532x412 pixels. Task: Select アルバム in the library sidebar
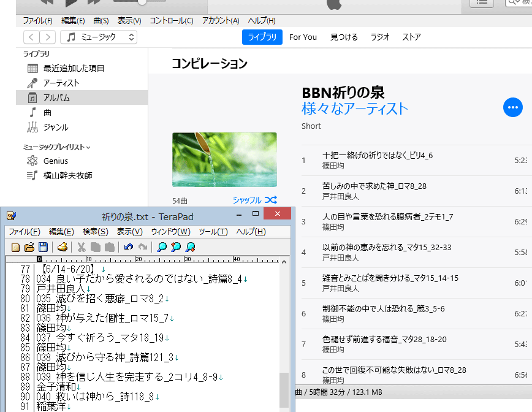[82, 97]
